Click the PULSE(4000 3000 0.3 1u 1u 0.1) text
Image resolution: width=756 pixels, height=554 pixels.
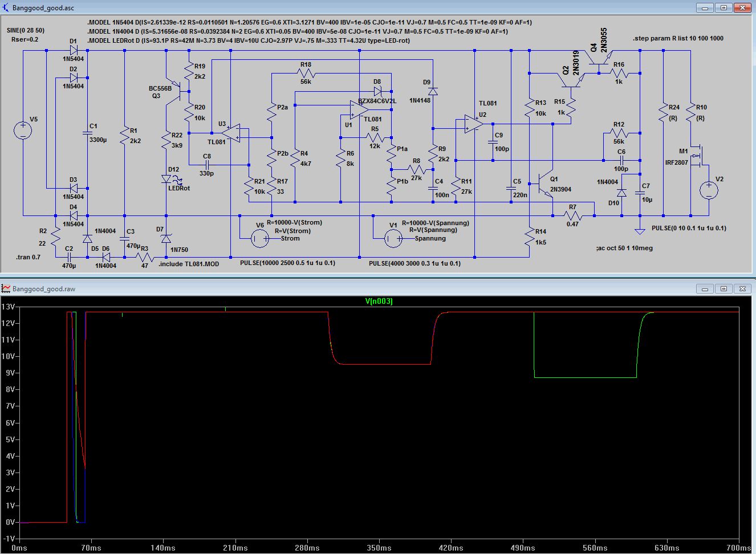click(414, 263)
